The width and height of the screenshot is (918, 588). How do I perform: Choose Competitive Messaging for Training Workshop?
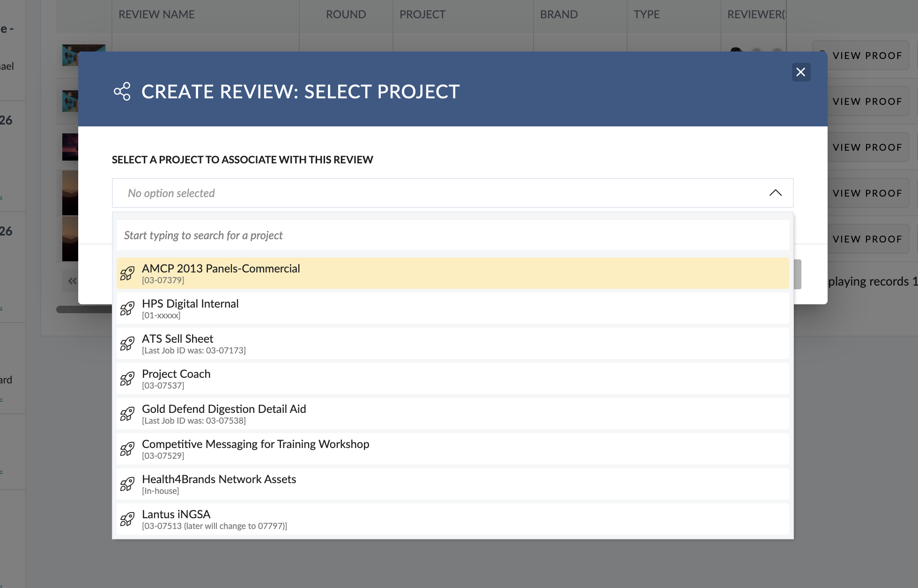click(x=452, y=448)
